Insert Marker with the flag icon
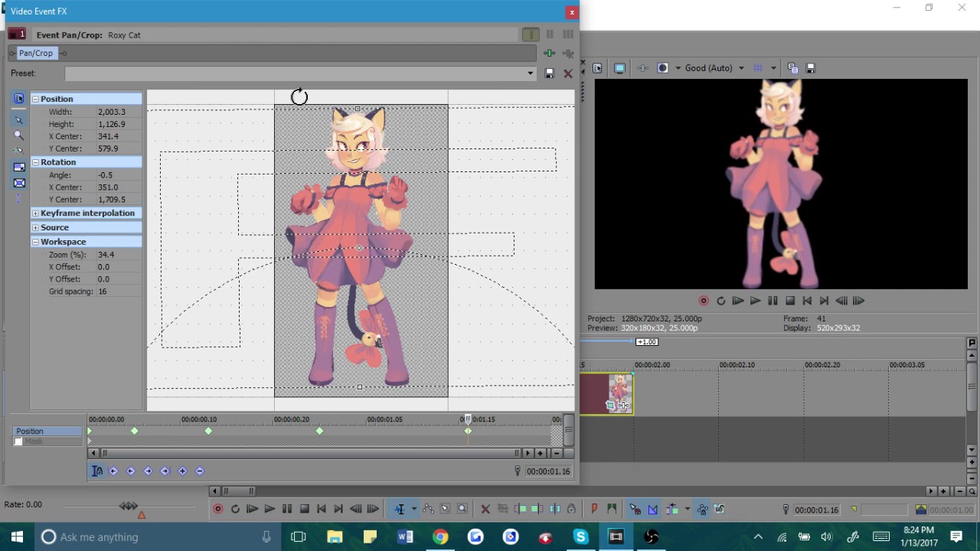 tap(594, 509)
